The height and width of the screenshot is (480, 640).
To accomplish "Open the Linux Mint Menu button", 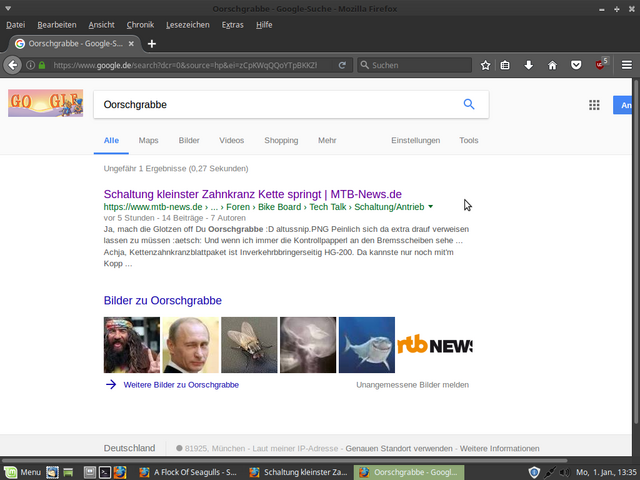I will tap(23, 472).
